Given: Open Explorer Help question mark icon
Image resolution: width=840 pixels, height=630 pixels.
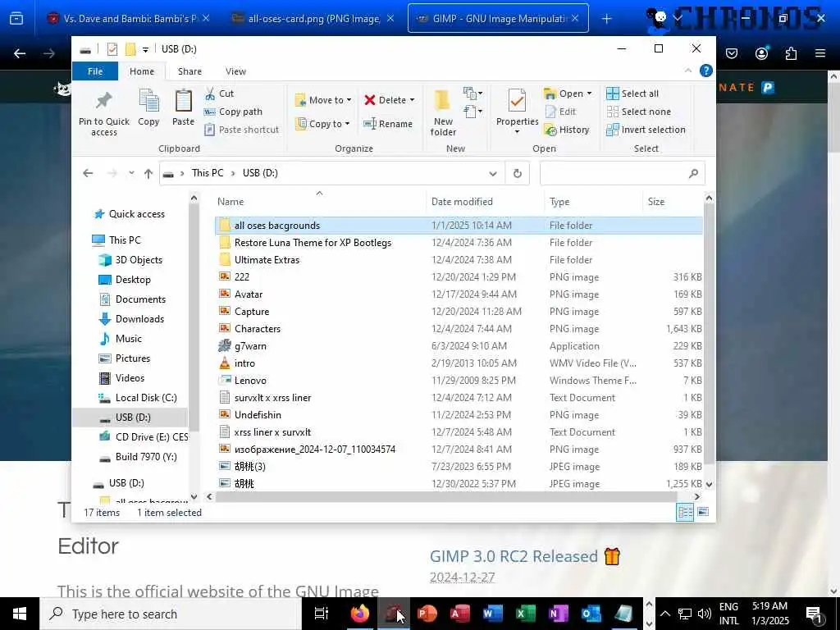Looking at the screenshot, I should (705, 71).
